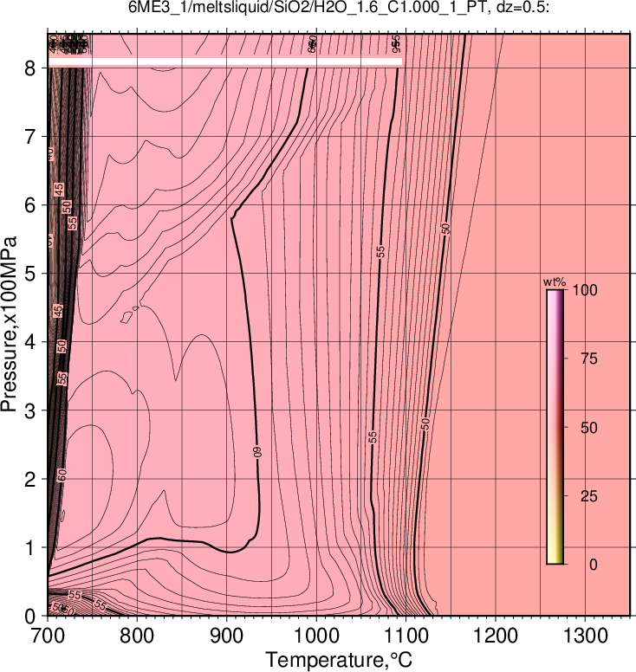Click the wt% colorbar gradient
Image resolution: width=636 pixels, height=672 pixels.
[555, 427]
